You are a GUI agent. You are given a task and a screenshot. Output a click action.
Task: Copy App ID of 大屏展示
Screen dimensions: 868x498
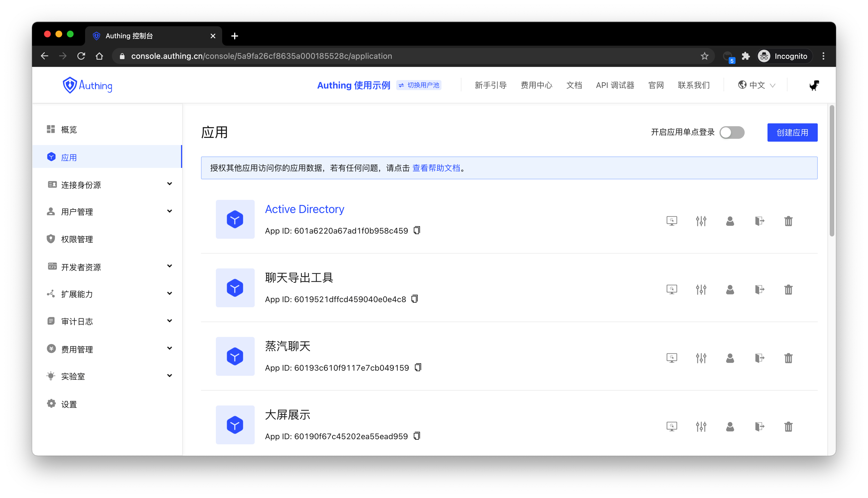pyautogui.click(x=417, y=436)
